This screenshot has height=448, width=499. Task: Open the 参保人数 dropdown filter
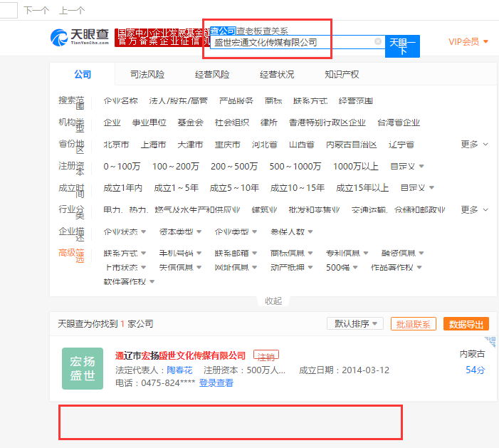(x=291, y=231)
